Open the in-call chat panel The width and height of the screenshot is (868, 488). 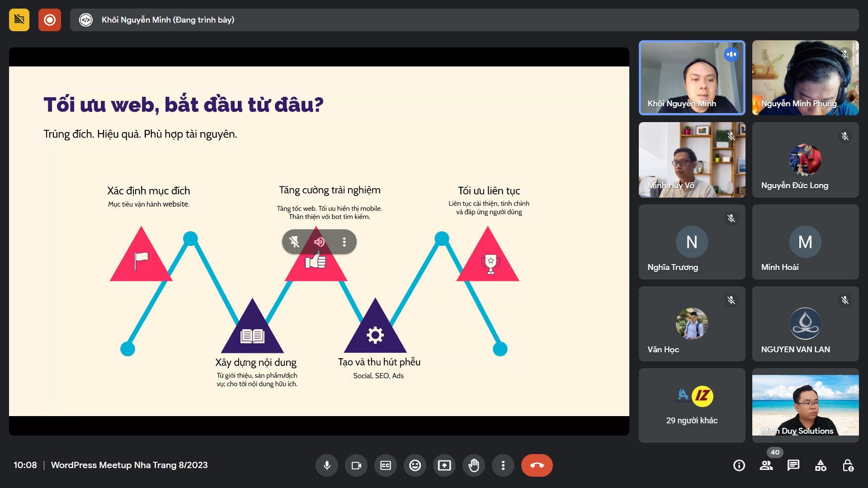pyautogui.click(x=793, y=465)
